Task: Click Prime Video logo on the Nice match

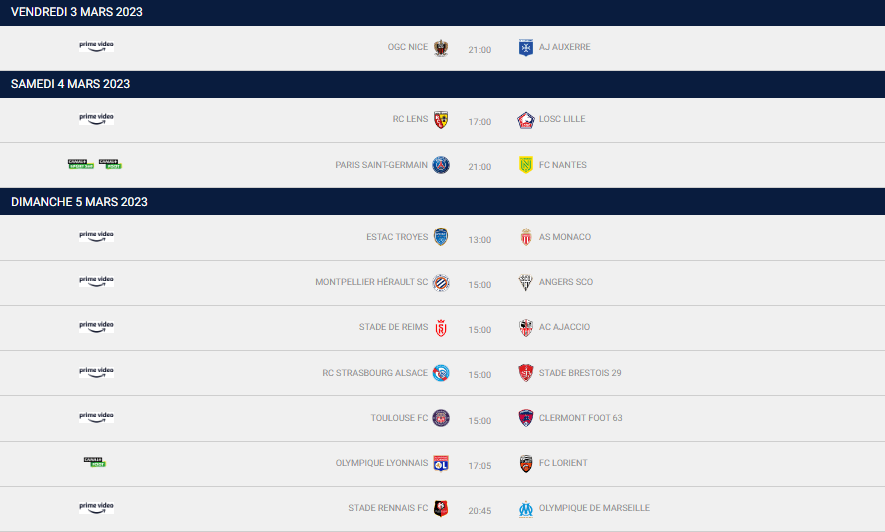Action: (x=96, y=46)
